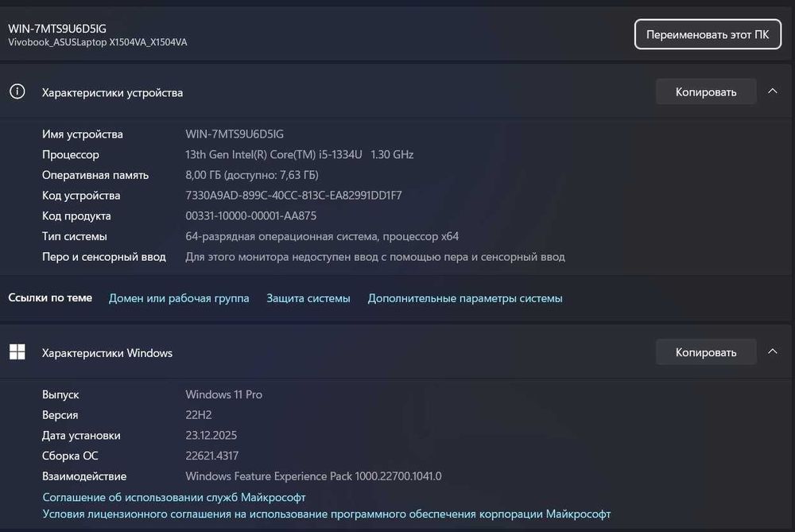Click the Сборка ОС label
Image resolution: width=795 pixels, height=532 pixels.
tap(70, 456)
